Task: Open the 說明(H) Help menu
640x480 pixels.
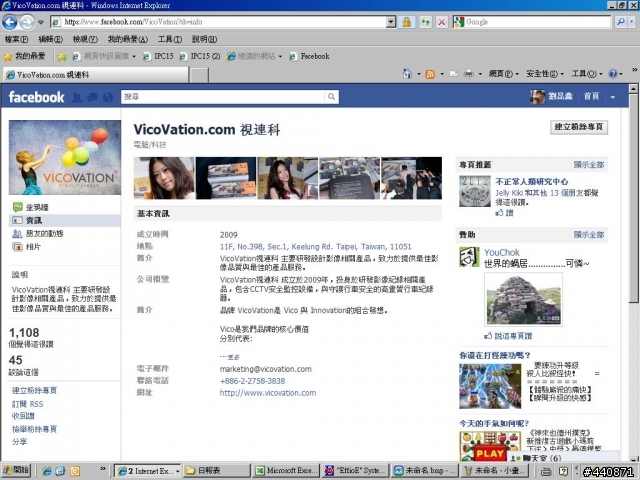Action: [204, 40]
